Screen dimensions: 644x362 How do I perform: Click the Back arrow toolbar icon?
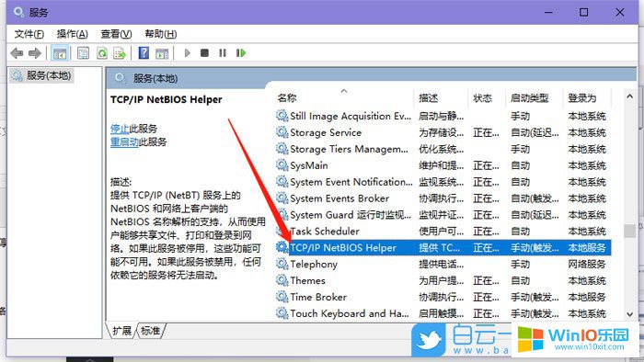tap(17, 53)
